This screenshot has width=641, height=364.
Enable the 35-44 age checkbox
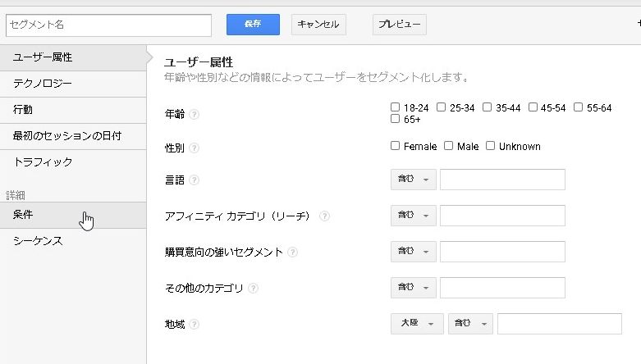[488, 107]
